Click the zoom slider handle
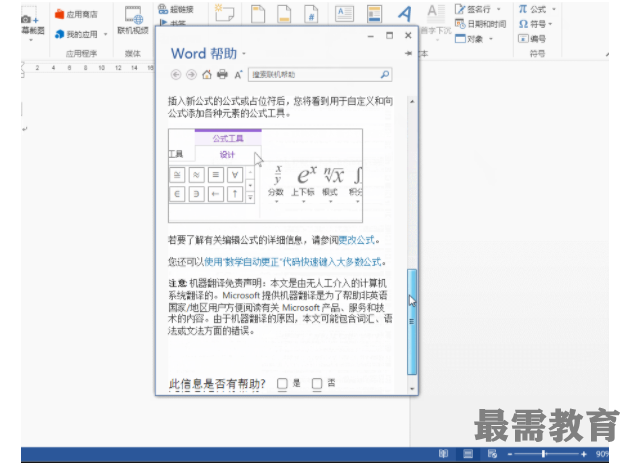The height and width of the screenshot is (465, 626). pyautogui.click(x=543, y=454)
